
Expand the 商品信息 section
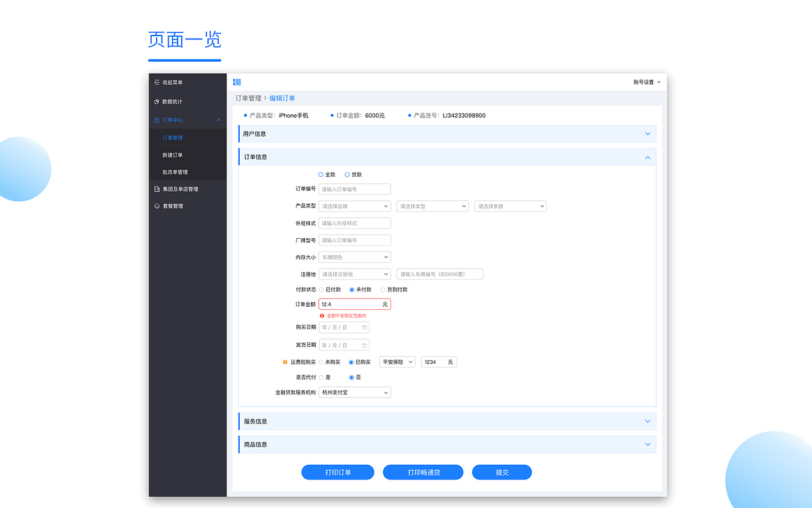pyautogui.click(x=447, y=444)
